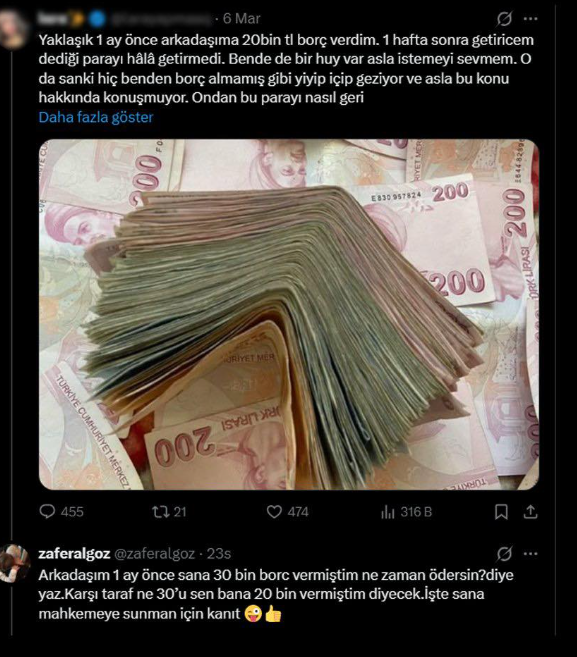577x657 pixels.
Task: Open Grok icon on zaferalgoz reply
Action: (x=504, y=554)
